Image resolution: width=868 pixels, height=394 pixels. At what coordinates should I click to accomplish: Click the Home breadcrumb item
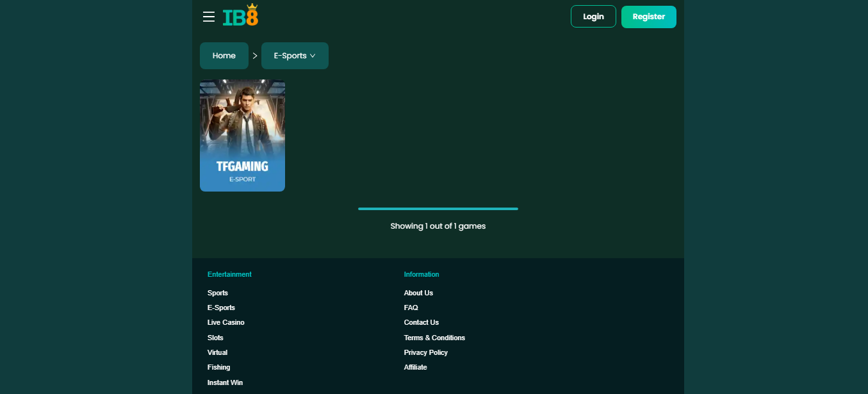pos(224,56)
